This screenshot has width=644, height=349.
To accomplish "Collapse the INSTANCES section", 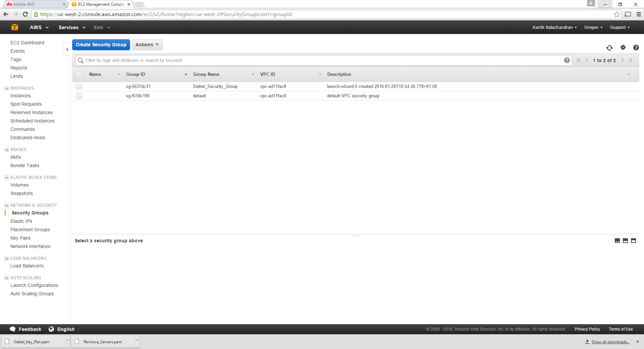I will point(7,88).
